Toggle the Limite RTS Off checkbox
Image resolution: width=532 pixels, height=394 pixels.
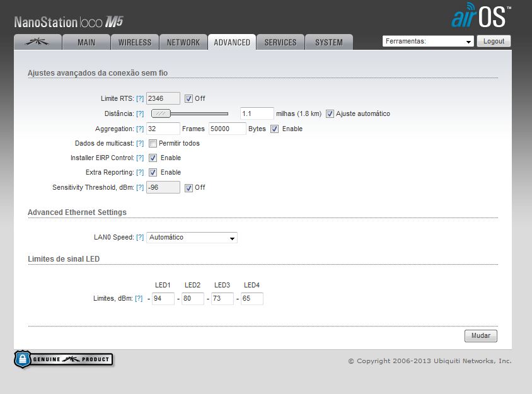188,99
